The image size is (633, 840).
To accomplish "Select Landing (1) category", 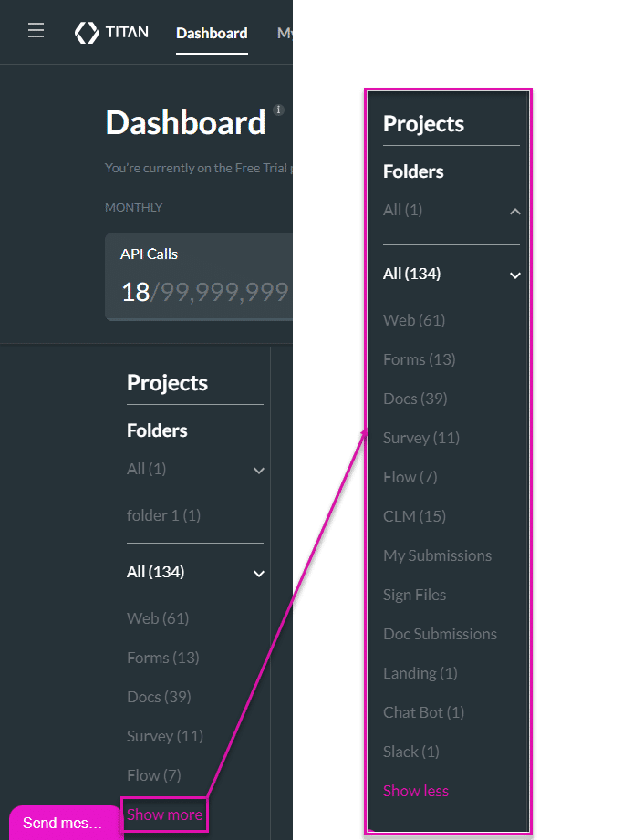I will (x=420, y=673).
